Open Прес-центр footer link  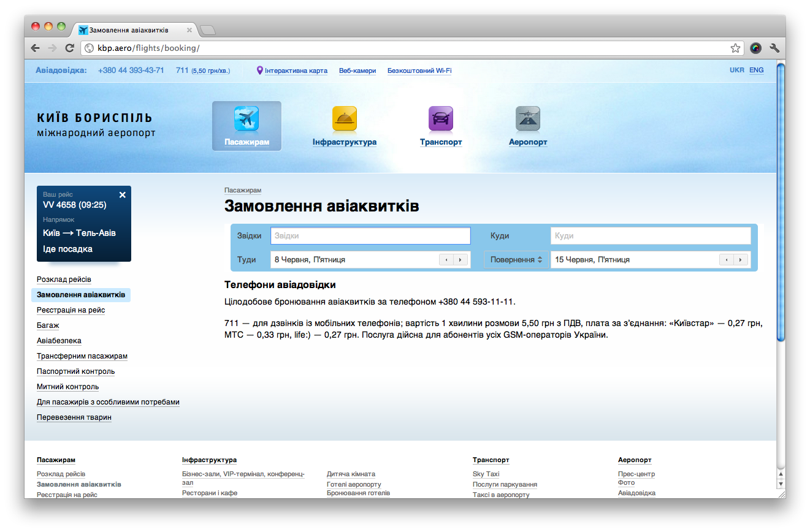tap(636, 474)
